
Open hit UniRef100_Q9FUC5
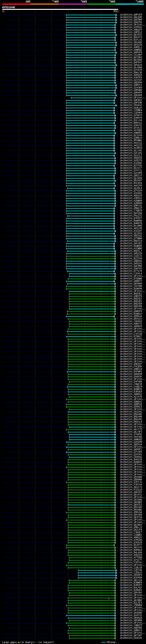131,15
